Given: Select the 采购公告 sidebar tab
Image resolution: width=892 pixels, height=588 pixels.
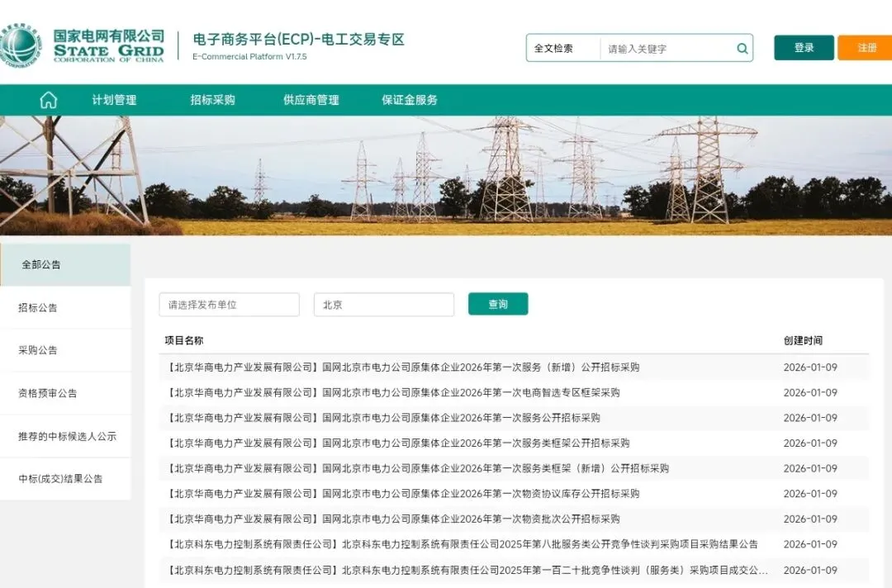Looking at the screenshot, I should (x=65, y=350).
